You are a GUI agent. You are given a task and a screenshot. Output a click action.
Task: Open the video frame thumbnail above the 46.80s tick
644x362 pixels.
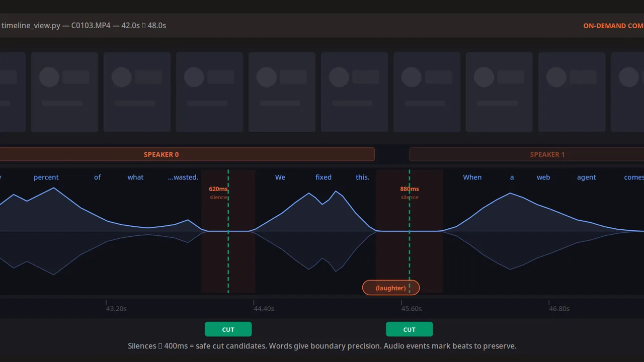pyautogui.click(x=572, y=92)
